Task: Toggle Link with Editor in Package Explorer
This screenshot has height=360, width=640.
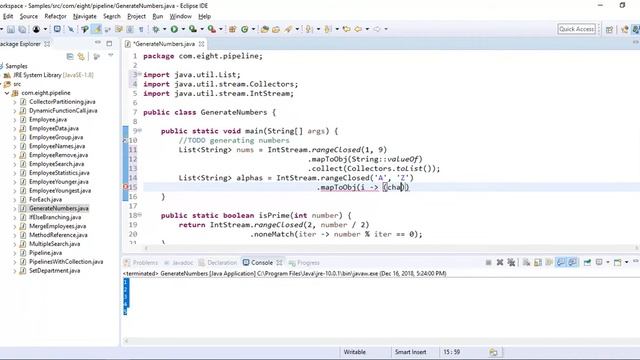Action: [x=81, y=56]
